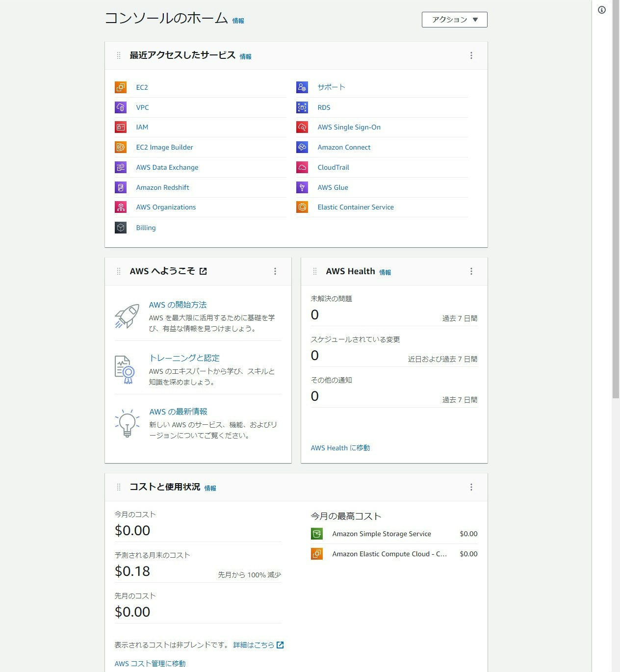Click the Billing service icon
620x672 pixels.
[x=121, y=228]
